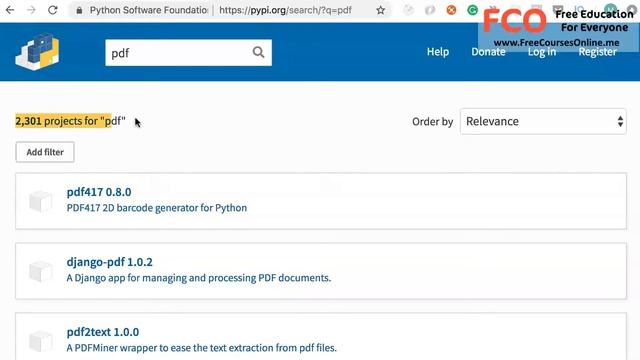Image resolution: width=640 pixels, height=360 pixels.
Task: Click Register in the header
Action: 598,52
